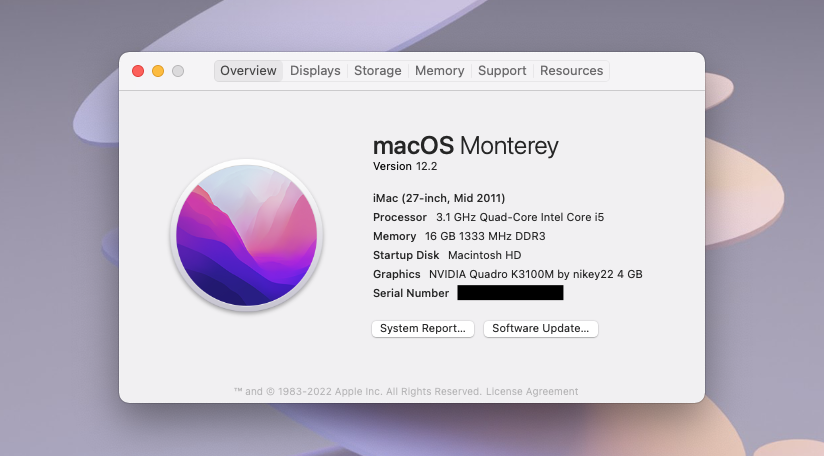
Task: Open the Storage tab
Action: (x=377, y=71)
